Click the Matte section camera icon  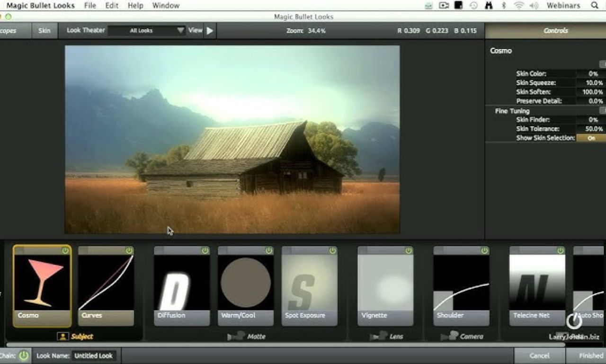[236, 337]
